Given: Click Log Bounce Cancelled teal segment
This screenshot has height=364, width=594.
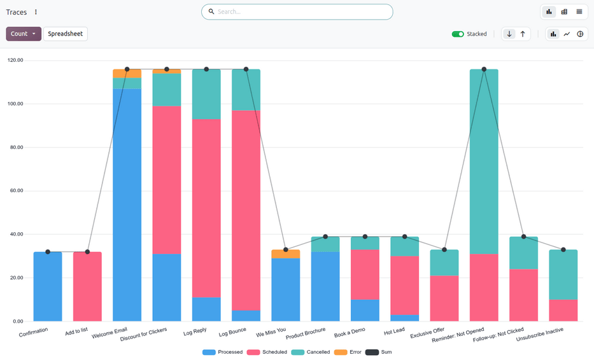Looking at the screenshot, I should 246,90.
